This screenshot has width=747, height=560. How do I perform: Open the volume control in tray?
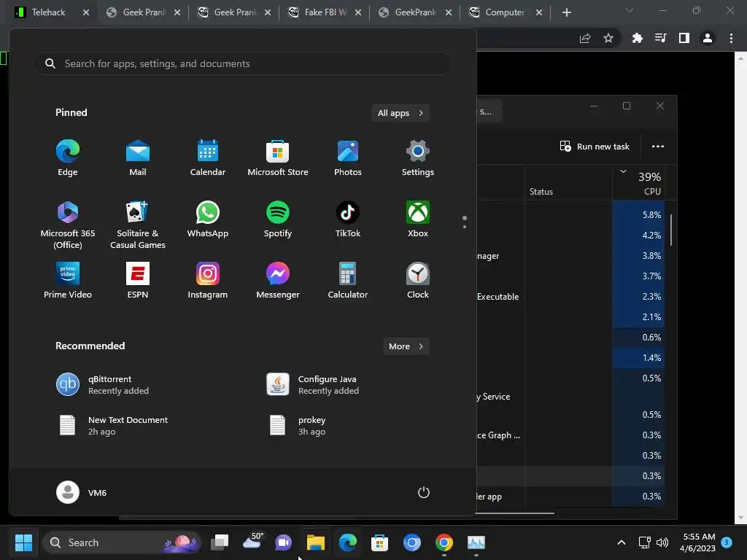coord(662,542)
